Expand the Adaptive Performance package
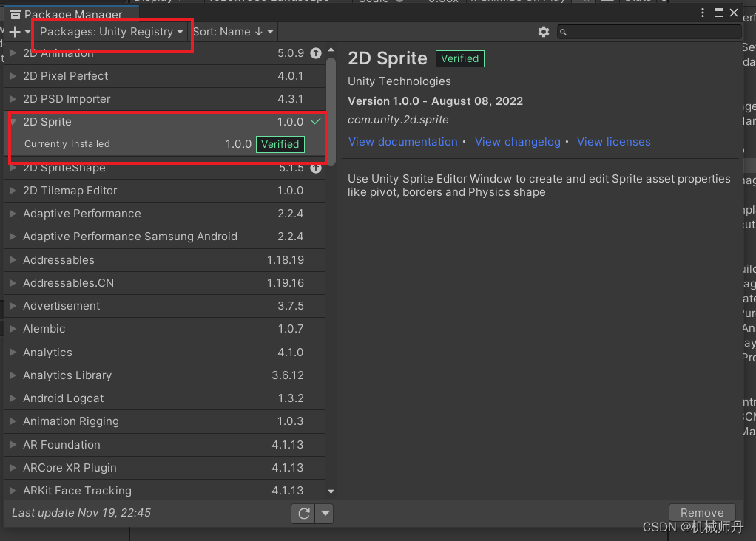Screen dimensions: 756x541 point(13,214)
